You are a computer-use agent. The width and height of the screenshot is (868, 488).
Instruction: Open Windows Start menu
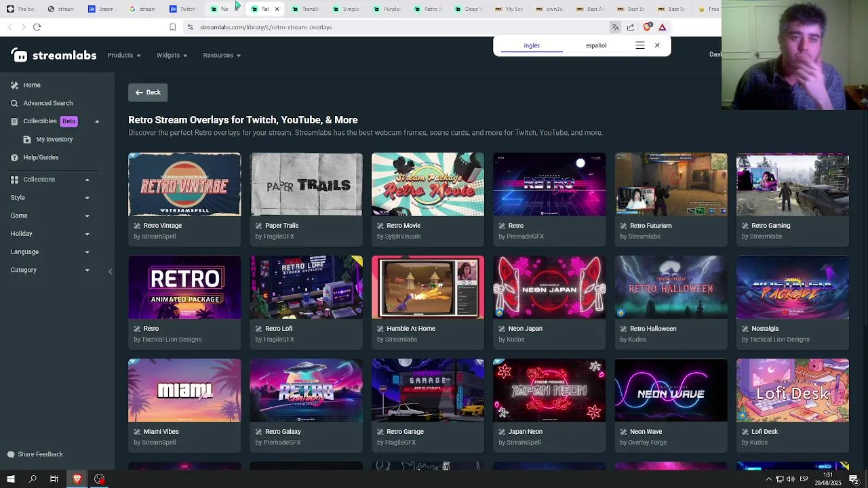[x=10, y=479]
